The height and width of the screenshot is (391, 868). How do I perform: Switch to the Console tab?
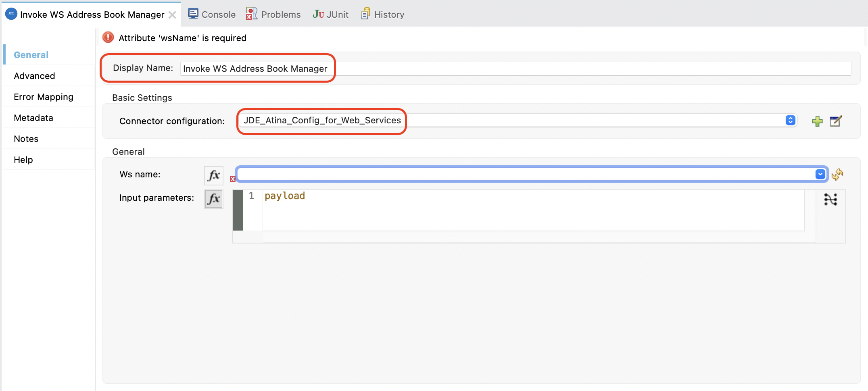(x=212, y=15)
